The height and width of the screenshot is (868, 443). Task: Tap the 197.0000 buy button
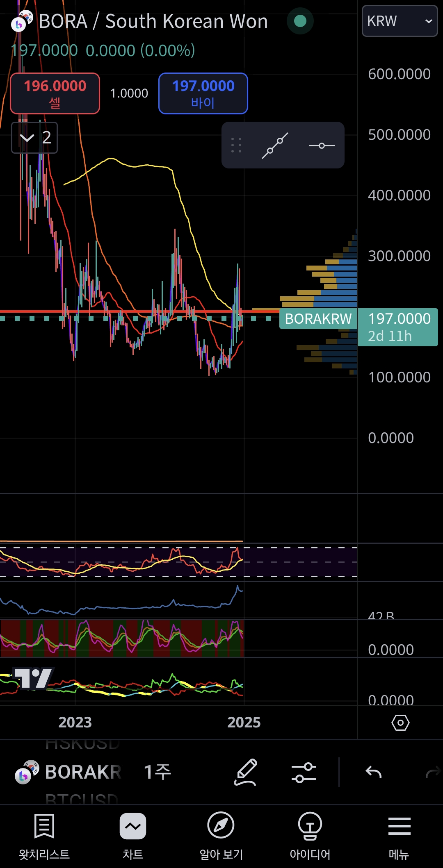point(203,93)
